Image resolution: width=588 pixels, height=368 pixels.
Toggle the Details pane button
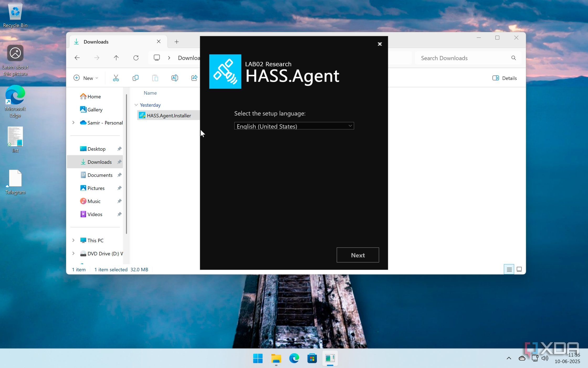(x=504, y=78)
